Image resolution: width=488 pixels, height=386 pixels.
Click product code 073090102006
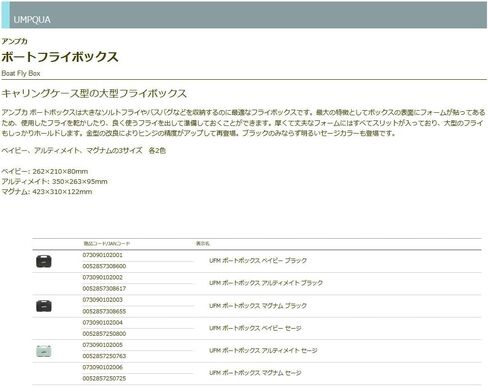coord(103,367)
